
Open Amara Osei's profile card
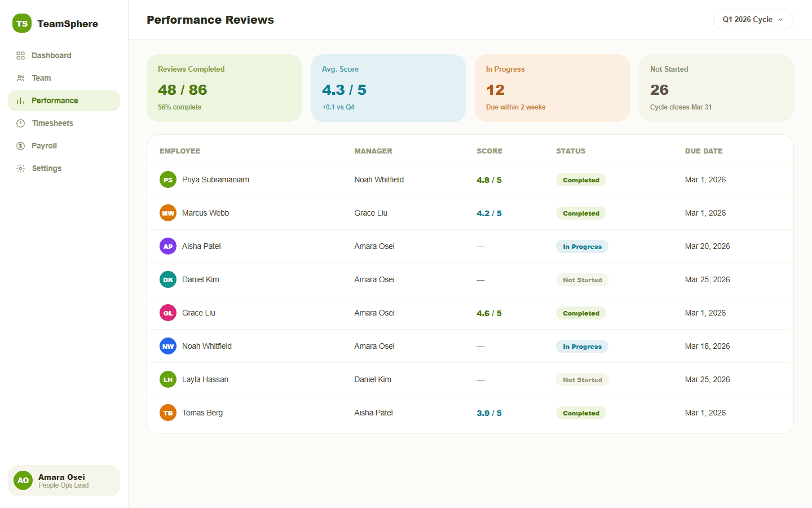pyautogui.click(x=64, y=480)
